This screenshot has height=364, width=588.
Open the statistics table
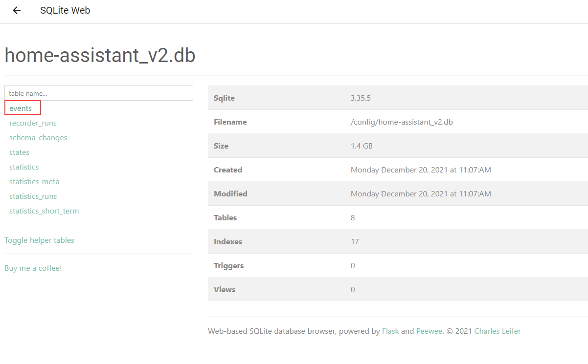(x=24, y=167)
